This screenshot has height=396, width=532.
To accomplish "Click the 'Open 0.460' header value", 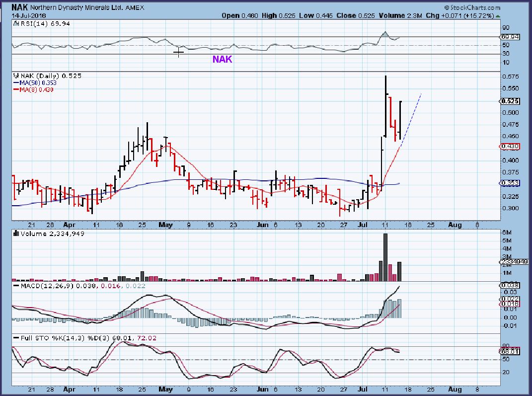I will [x=240, y=15].
